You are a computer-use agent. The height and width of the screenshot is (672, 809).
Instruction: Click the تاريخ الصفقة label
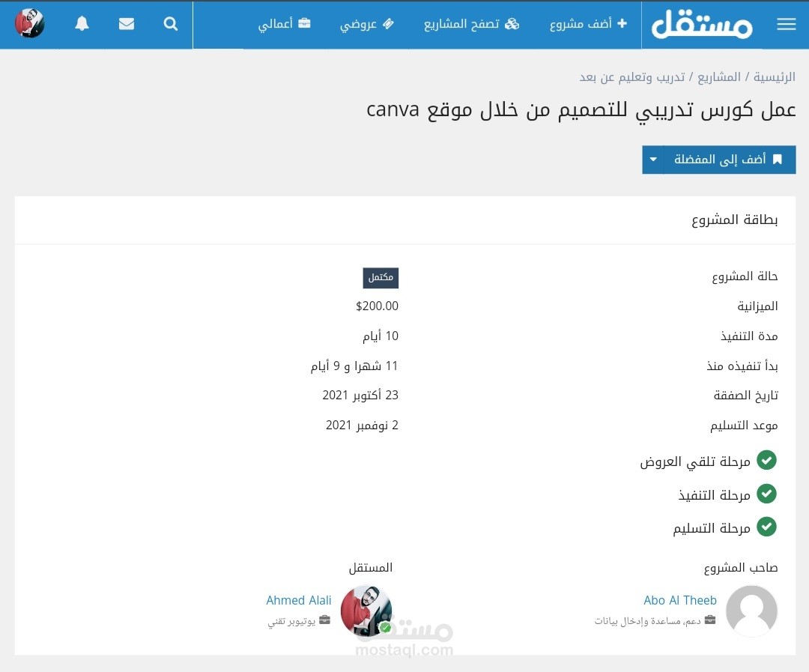[745, 396]
